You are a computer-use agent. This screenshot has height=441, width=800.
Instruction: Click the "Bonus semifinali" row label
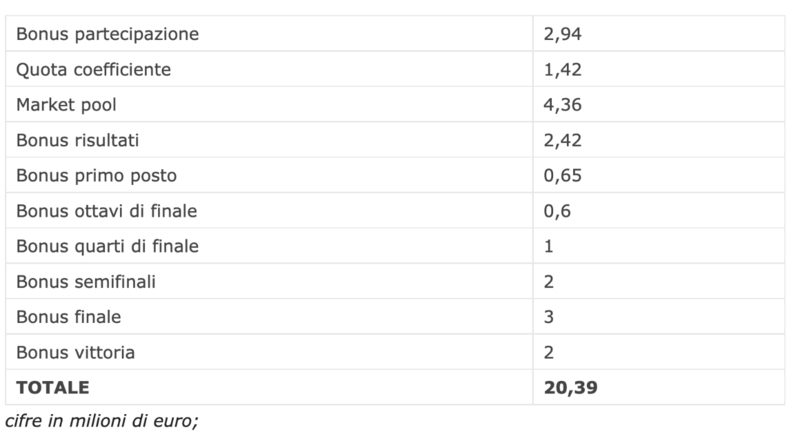point(86,281)
